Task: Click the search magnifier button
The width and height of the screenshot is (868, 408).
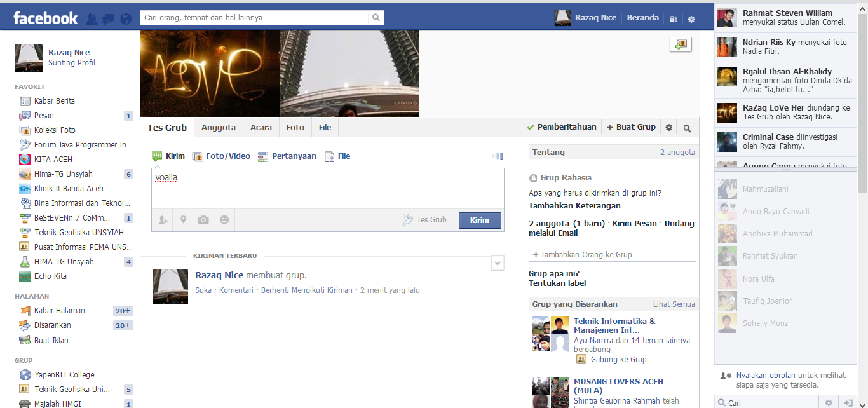Action: [x=377, y=18]
